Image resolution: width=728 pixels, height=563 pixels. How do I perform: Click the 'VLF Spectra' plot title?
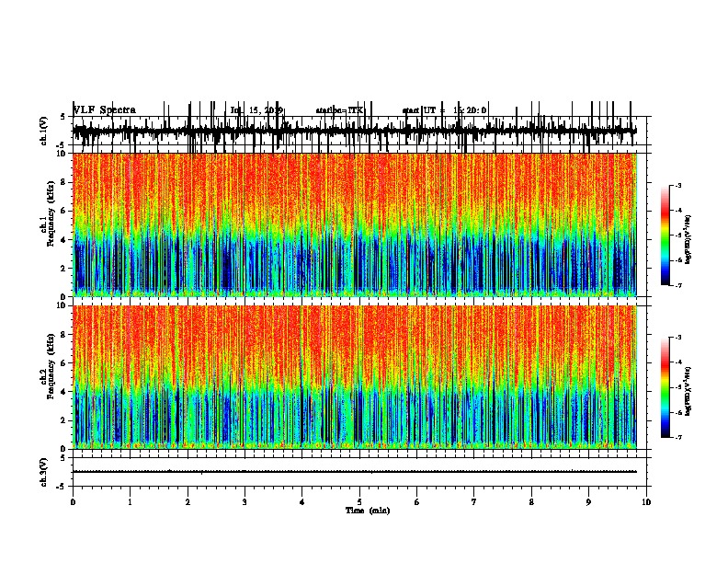pos(105,110)
